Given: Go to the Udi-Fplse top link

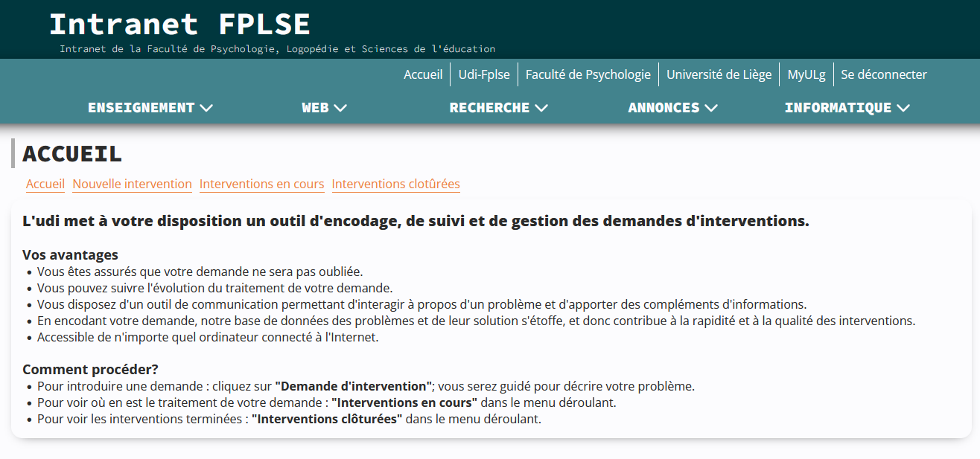Looking at the screenshot, I should tap(484, 74).
